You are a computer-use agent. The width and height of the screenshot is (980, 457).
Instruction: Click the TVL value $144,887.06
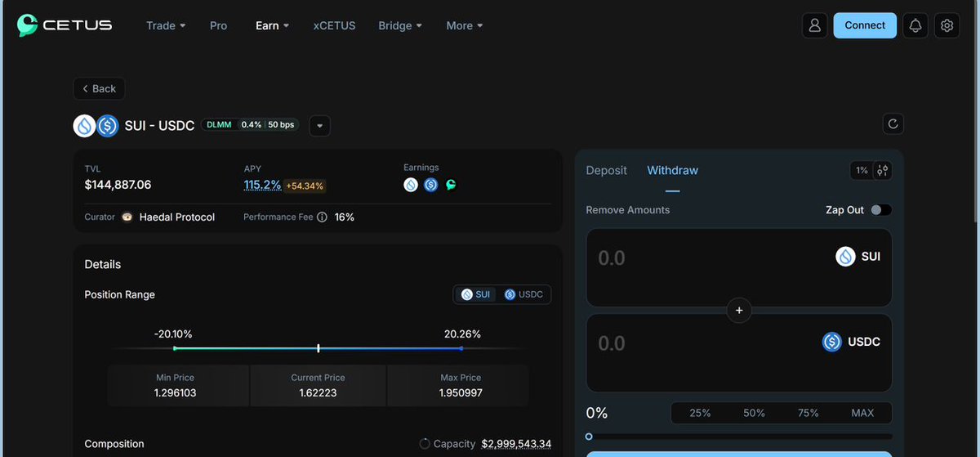tap(118, 185)
